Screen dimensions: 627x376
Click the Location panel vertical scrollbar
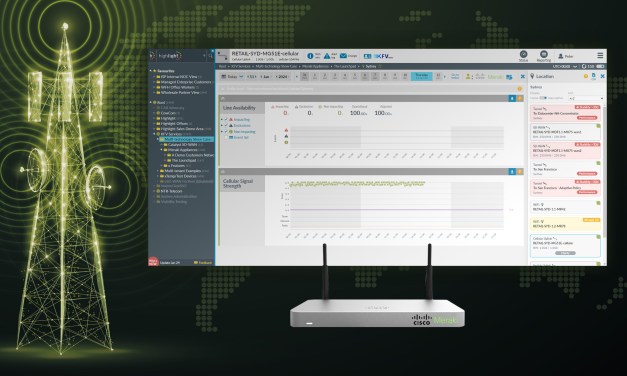605,172
